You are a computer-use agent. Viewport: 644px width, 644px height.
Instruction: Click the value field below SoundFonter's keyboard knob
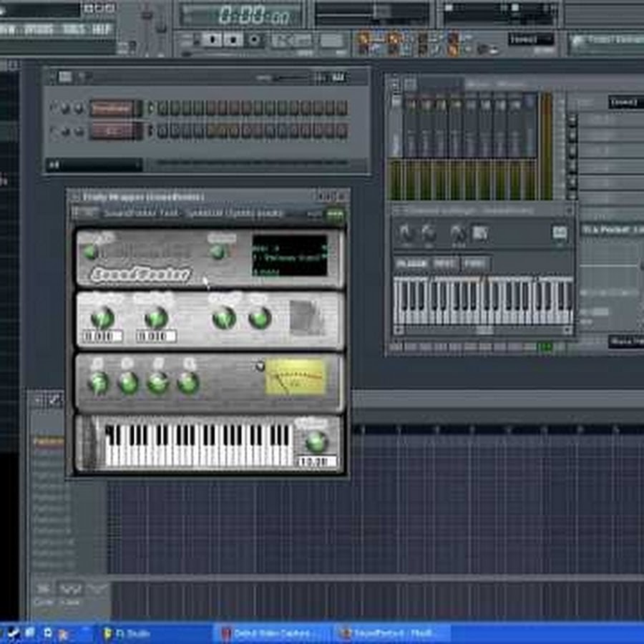[x=317, y=462]
